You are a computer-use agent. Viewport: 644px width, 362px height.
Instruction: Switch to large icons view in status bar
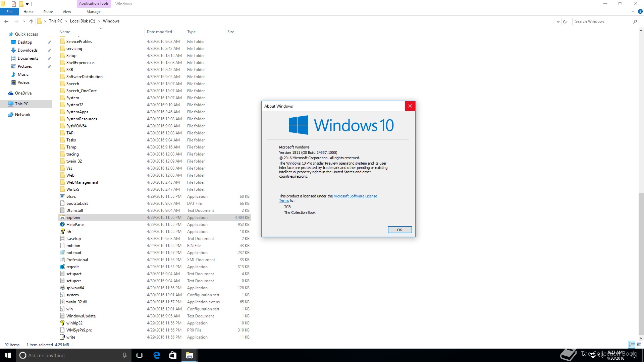click(x=639, y=345)
